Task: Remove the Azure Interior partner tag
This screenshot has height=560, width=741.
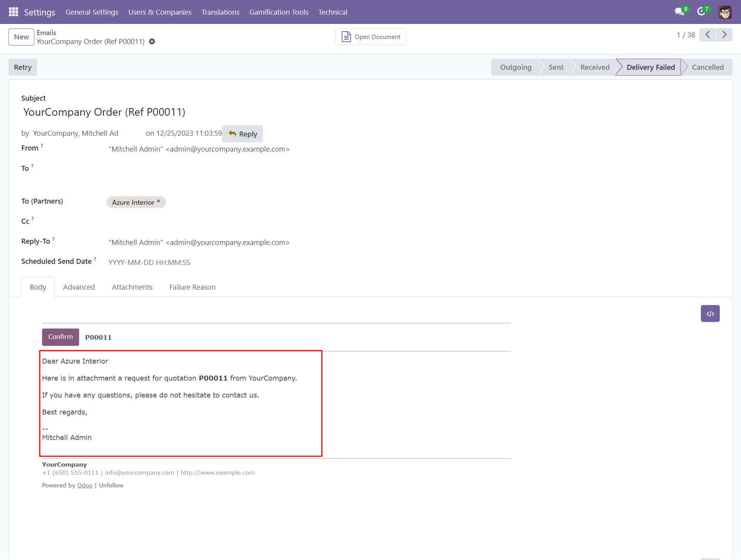Action: (159, 201)
